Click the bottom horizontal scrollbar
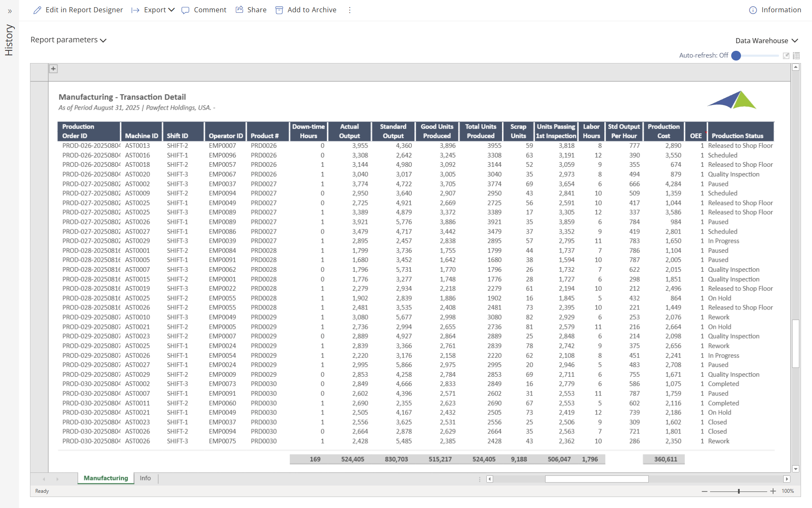 (596, 479)
